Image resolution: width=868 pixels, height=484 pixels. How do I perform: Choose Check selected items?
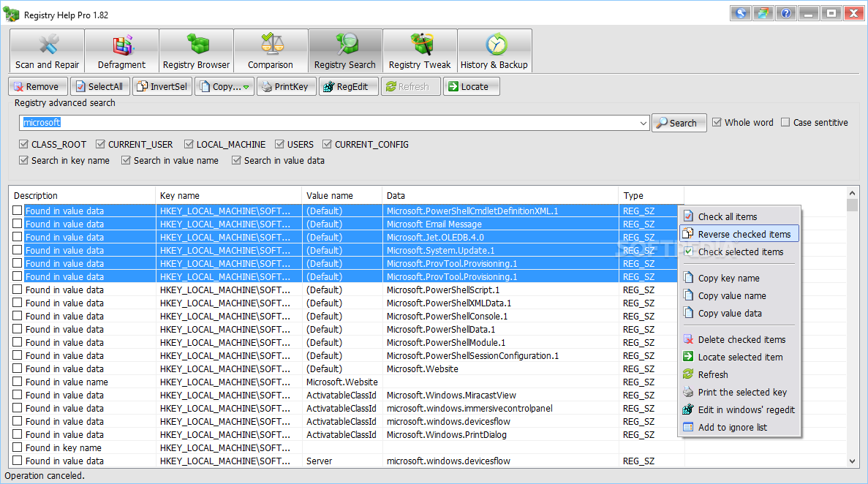739,252
